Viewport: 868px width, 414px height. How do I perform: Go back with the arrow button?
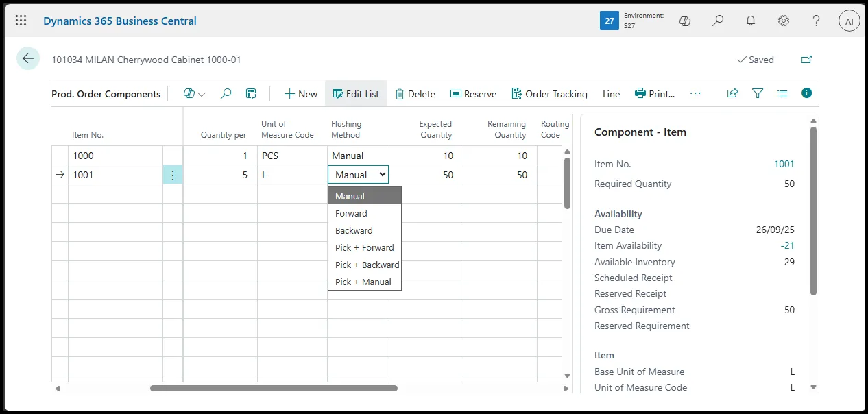(x=28, y=59)
